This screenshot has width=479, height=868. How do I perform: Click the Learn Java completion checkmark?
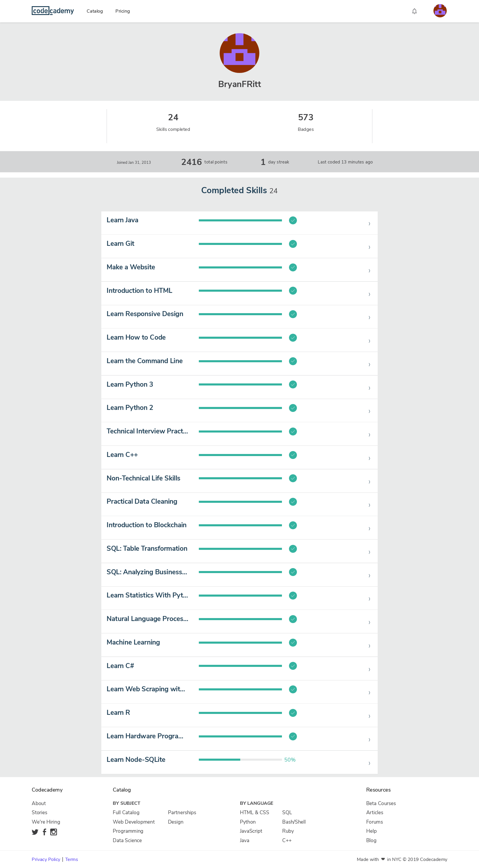pos(293,220)
